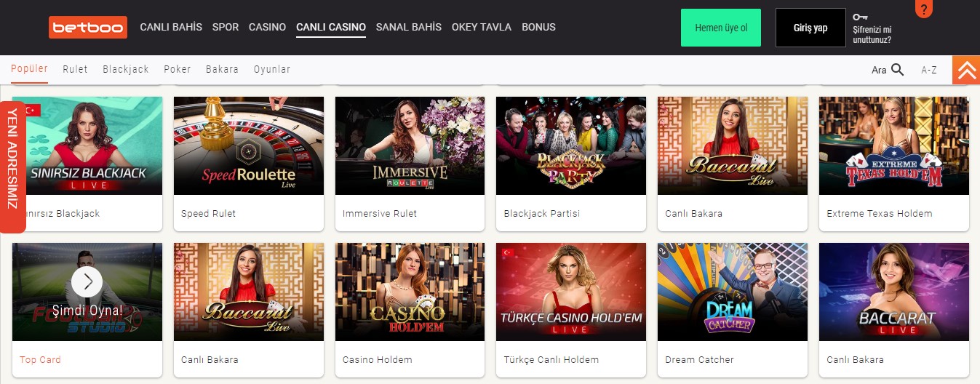Open the YENİ ADRESİMİZ side tab

[x=12, y=167]
